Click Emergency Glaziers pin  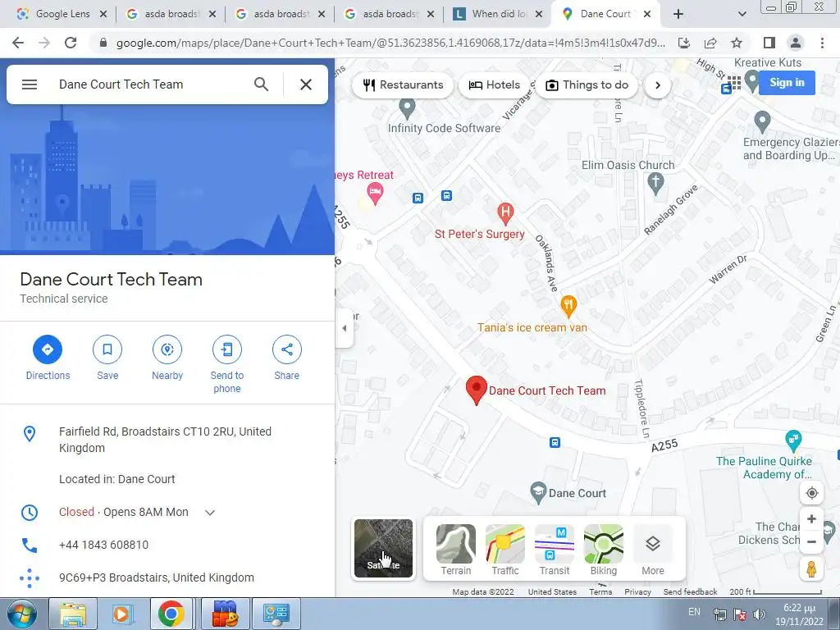coord(762,122)
